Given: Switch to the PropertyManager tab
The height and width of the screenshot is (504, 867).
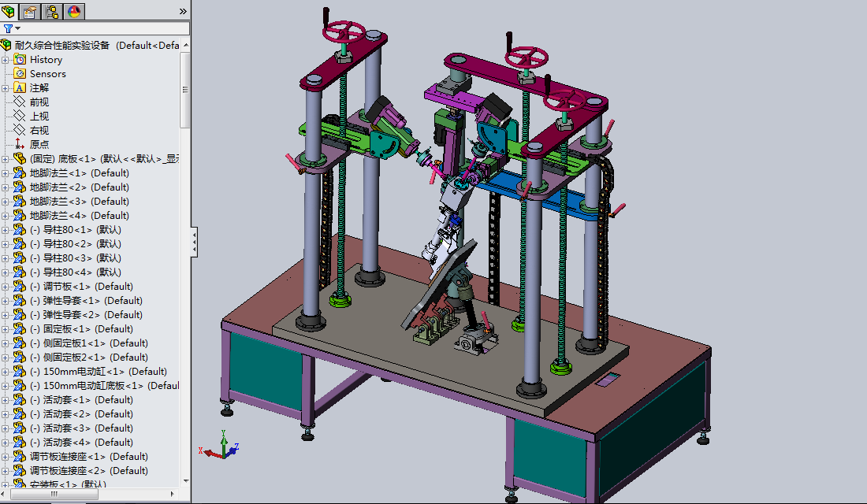Looking at the screenshot, I should coord(30,11).
